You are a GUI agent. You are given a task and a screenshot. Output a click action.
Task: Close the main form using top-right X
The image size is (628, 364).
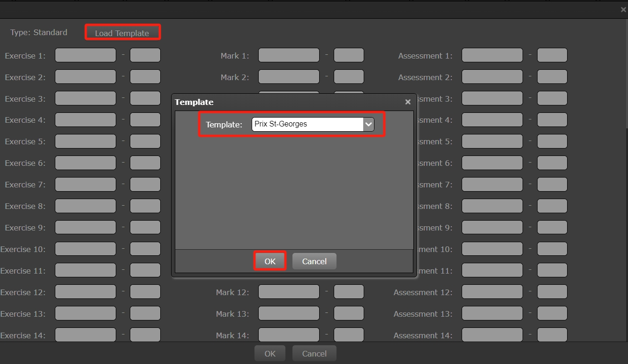[623, 9]
